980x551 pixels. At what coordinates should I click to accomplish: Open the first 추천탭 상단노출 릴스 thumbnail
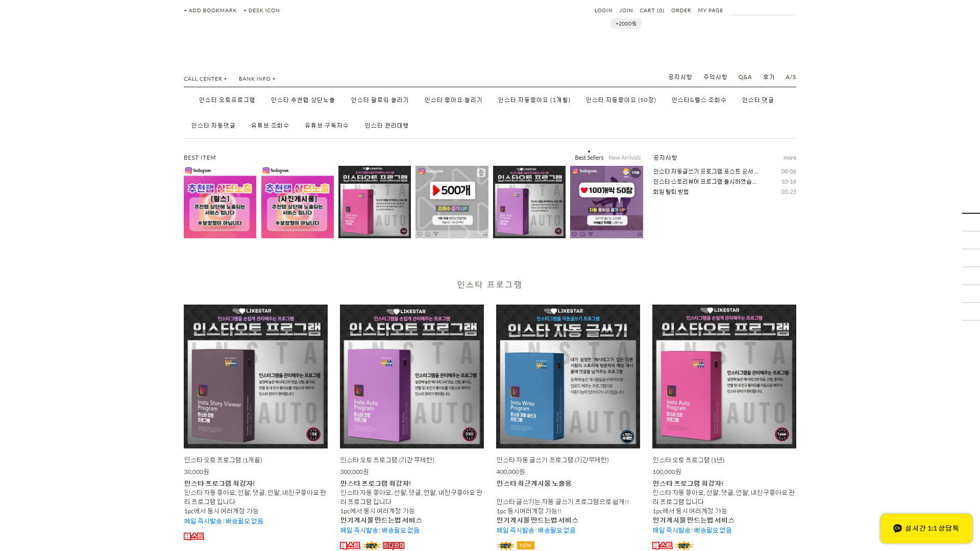click(220, 202)
